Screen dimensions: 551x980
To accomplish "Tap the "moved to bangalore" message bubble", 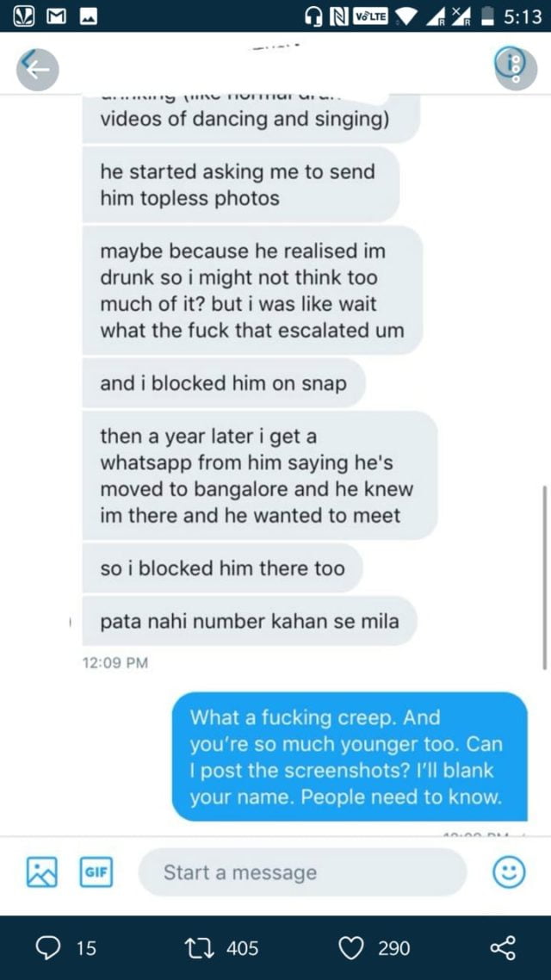I will tap(258, 476).
